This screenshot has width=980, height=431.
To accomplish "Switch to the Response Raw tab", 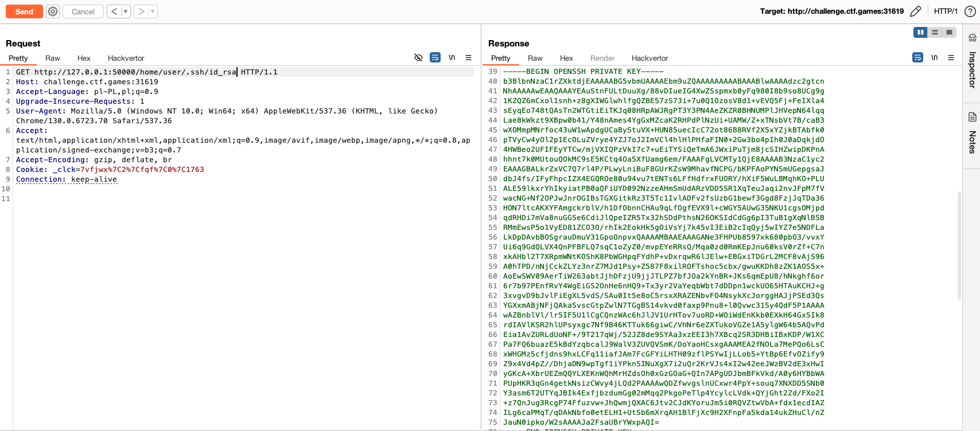I will point(535,58).
